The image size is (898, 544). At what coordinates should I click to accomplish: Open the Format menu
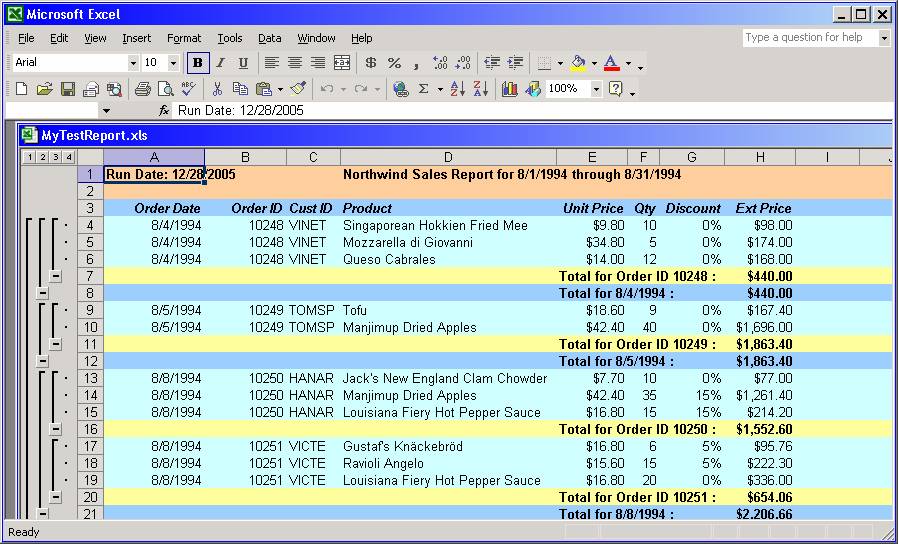pos(184,38)
